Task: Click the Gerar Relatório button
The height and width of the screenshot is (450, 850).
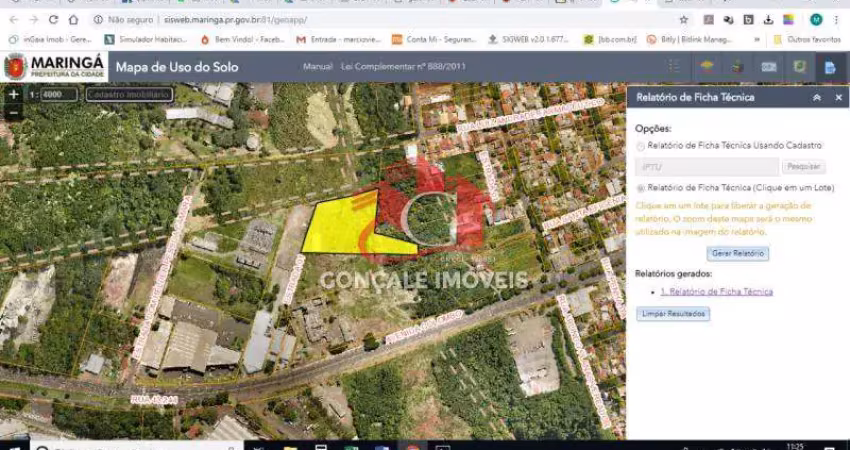Action: click(737, 253)
